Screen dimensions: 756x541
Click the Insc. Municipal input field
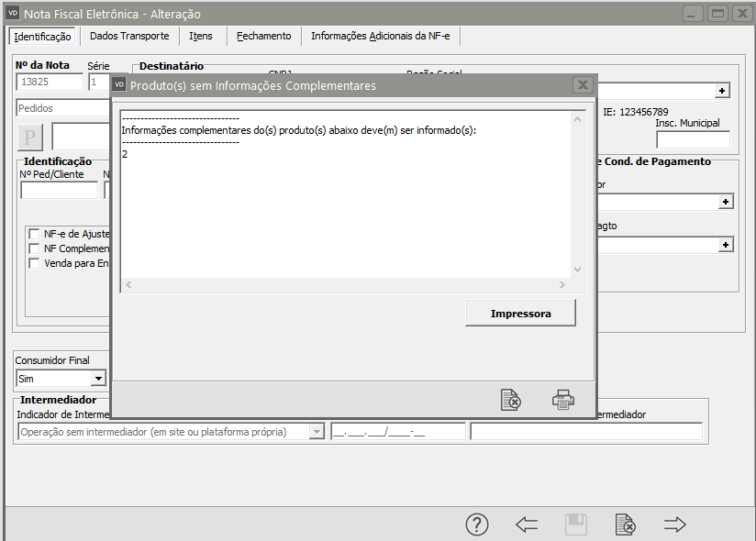pos(693,140)
